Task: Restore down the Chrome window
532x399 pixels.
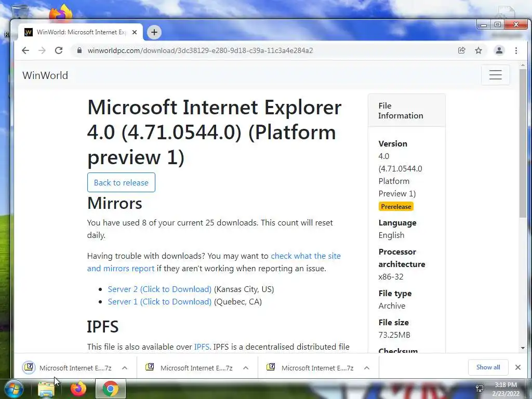Action: click(497, 24)
